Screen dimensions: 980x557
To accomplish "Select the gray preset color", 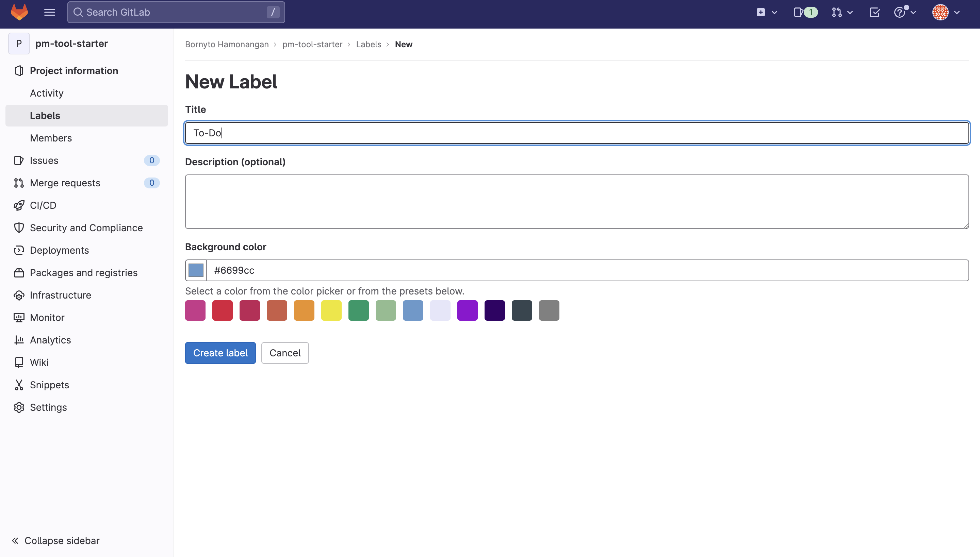I will [x=549, y=310].
